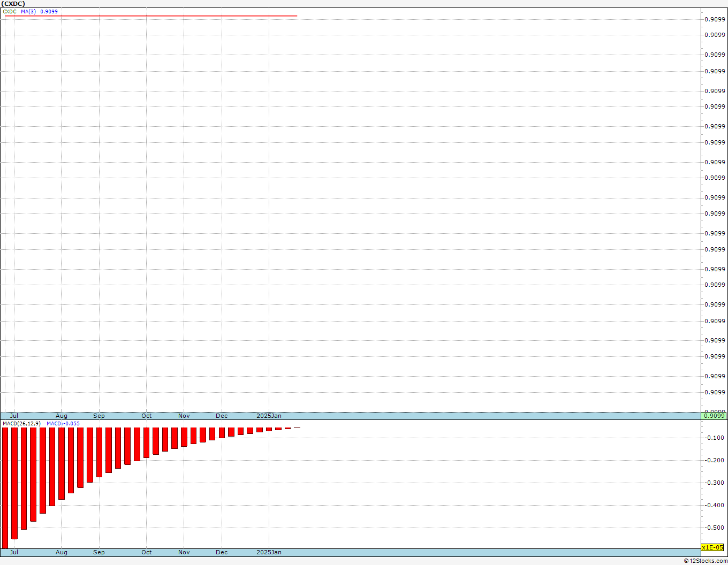Click the ©12Stocks.com credit text

[x=706, y=561]
